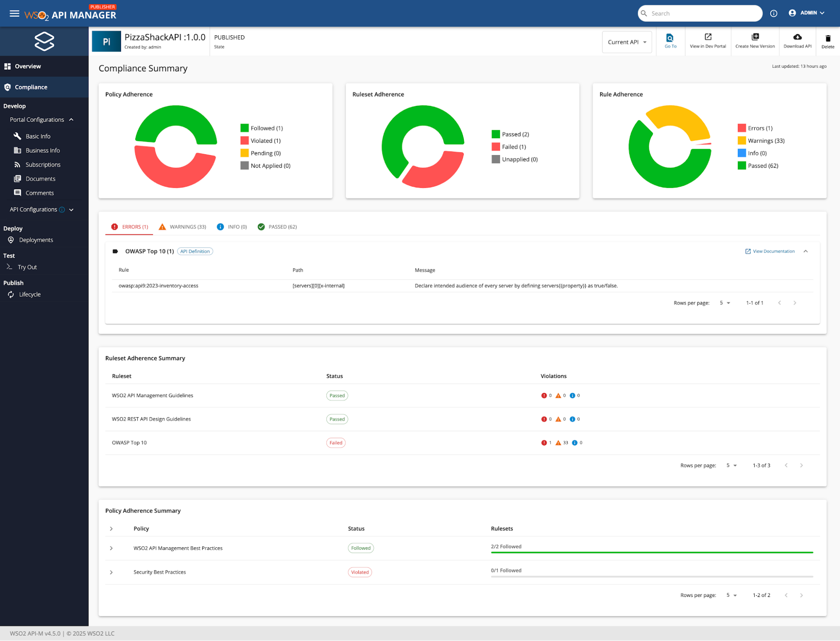This screenshot has width=840, height=641.
Task: Click Create New Version icon
Action: (x=755, y=37)
